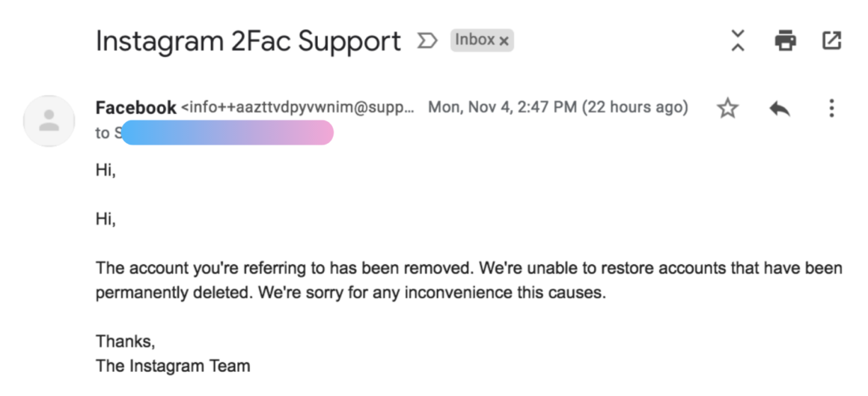Click The Instagram Team signature text
The image size is (868, 396).
coord(173,365)
